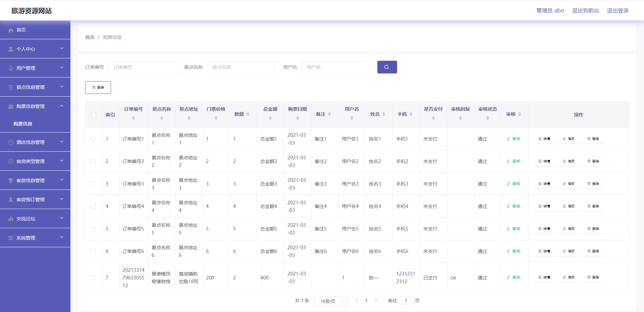Click 退出登录 link
This screenshot has width=644, height=312.
pos(618,11)
